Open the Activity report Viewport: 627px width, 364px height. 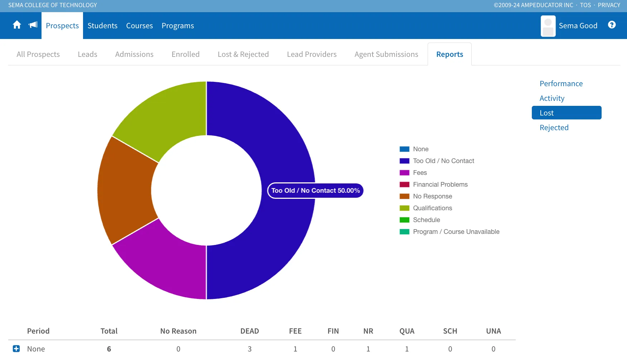pyautogui.click(x=552, y=98)
